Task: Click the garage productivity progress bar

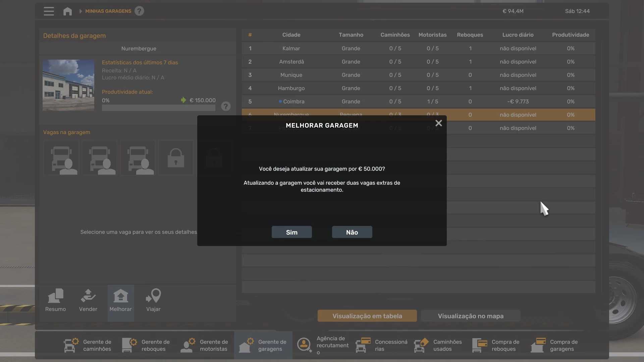Action: point(158,108)
